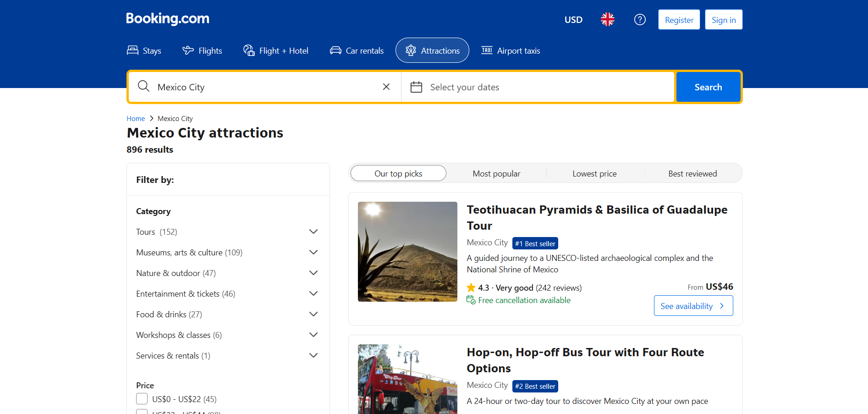Open Teotihuacan Pyramids & Basilica tour title
The height and width of the screenshot is (414, 868).
pos(597,218)
